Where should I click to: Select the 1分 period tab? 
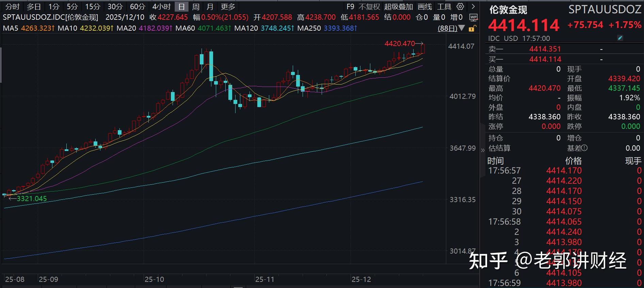coord(54,6)
